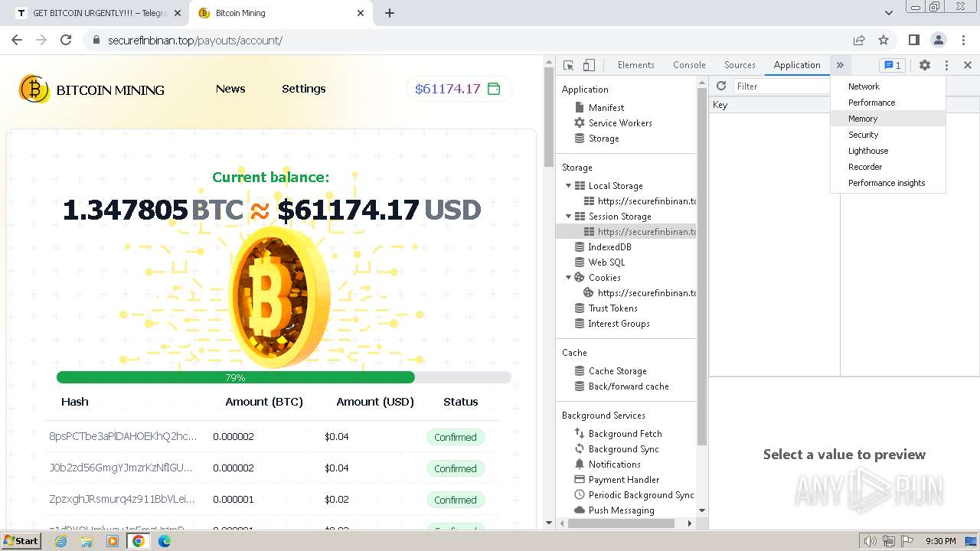Open Payment Handler entry
The image size is (980, 551).
[623, 480]
